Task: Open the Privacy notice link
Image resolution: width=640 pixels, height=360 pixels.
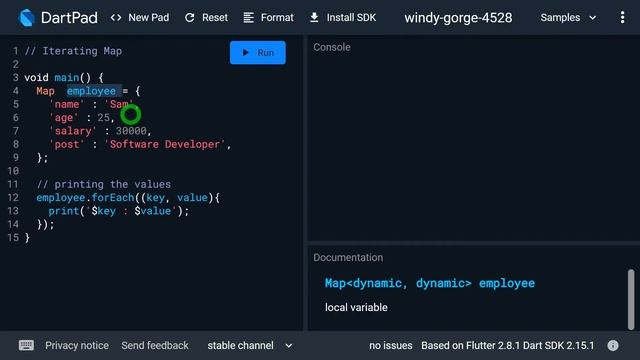Action: click(x=77, y=345)
